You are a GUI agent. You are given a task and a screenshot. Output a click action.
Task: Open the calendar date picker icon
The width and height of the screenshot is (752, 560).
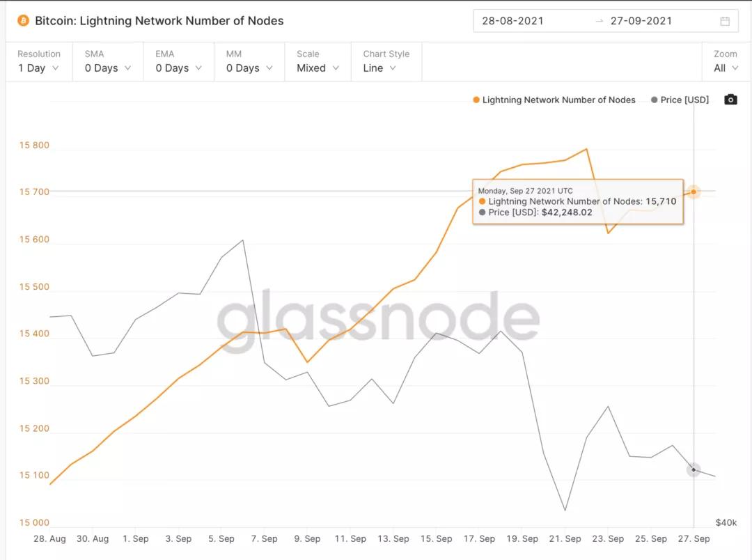click(x=725, y=21)
